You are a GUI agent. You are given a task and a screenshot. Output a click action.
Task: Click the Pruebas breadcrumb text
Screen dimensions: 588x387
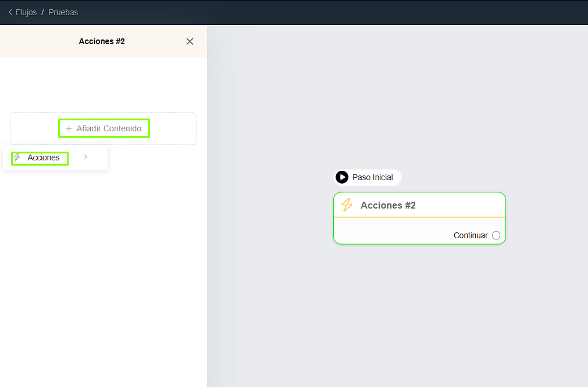tap(63, 12)
